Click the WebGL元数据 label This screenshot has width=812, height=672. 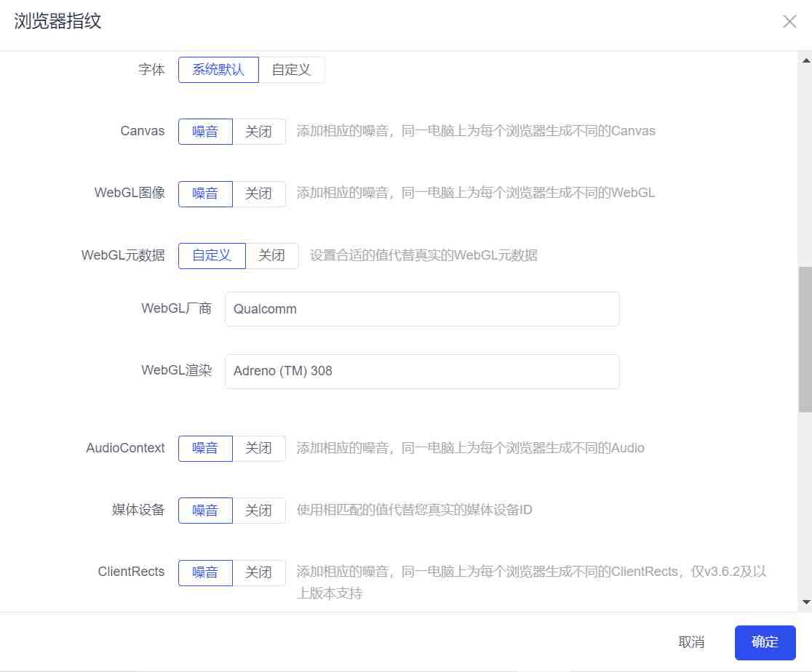(x=123, y=255)
